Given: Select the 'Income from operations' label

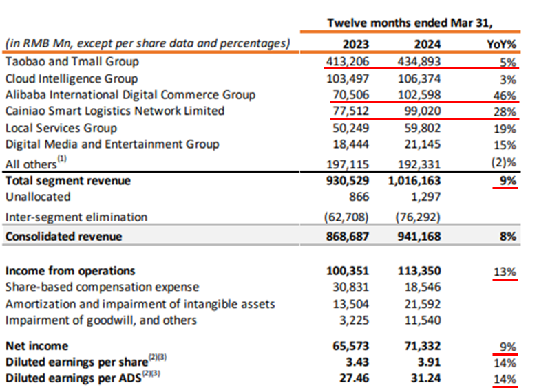Looking at the screenshot, I should [x=70, y=271].
